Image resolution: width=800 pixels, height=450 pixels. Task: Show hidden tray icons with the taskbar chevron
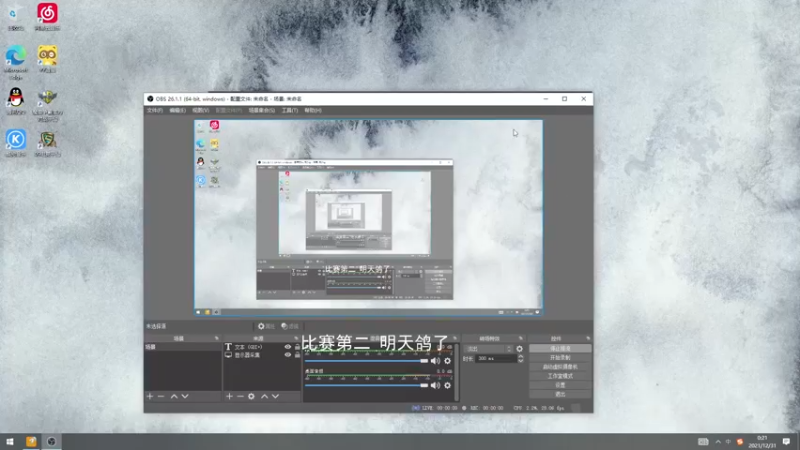click(x=718, y=442)
